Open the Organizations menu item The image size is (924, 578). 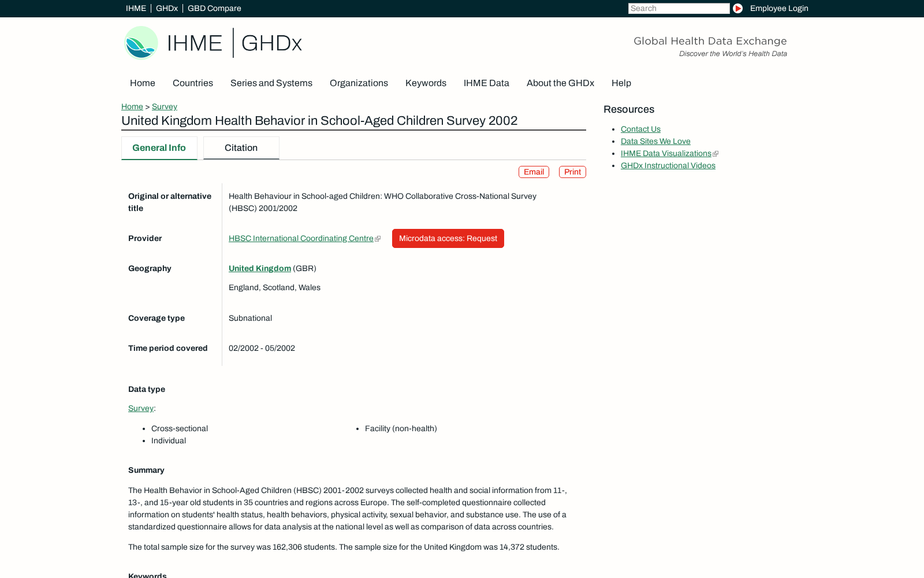point(359,83)
